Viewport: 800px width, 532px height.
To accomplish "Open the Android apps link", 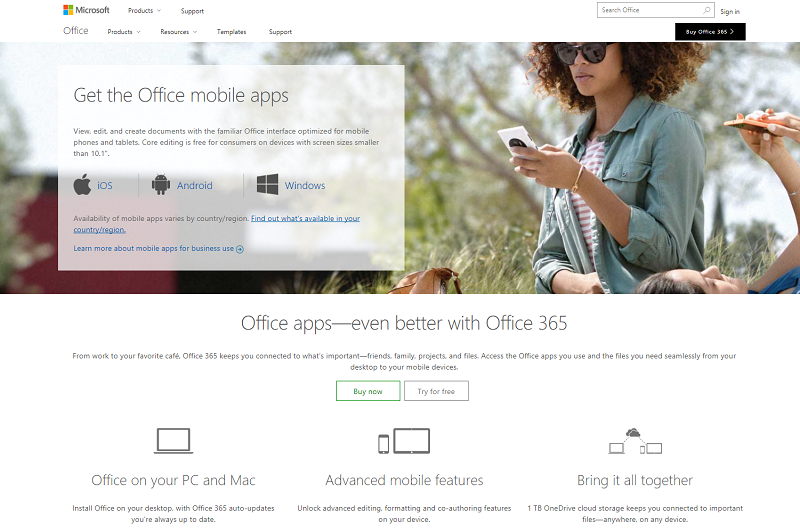I will [x=195, y=186].
